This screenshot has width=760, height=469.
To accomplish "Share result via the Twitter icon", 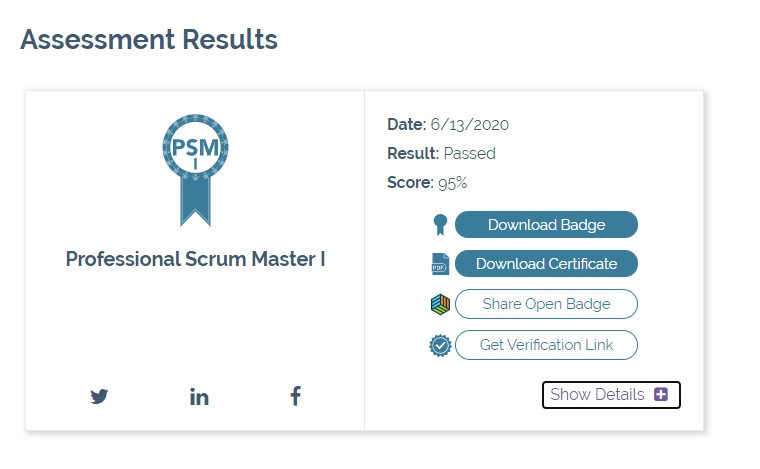I will pyautogui.click(x=99, y=396).
